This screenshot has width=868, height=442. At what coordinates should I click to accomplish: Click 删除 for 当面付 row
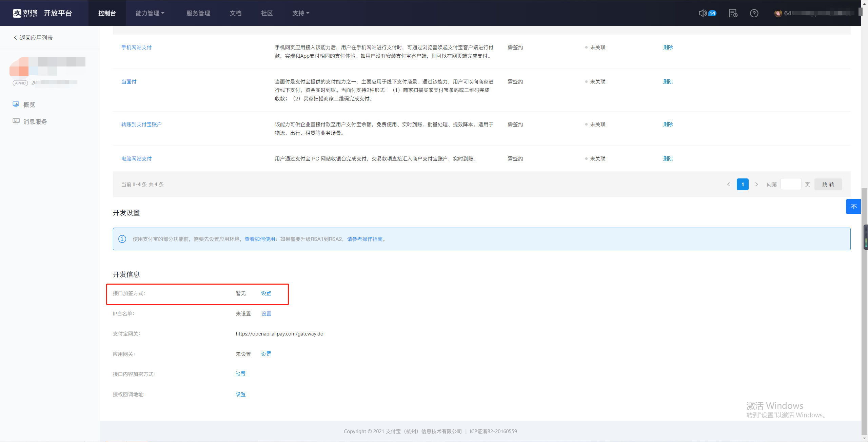668,81
